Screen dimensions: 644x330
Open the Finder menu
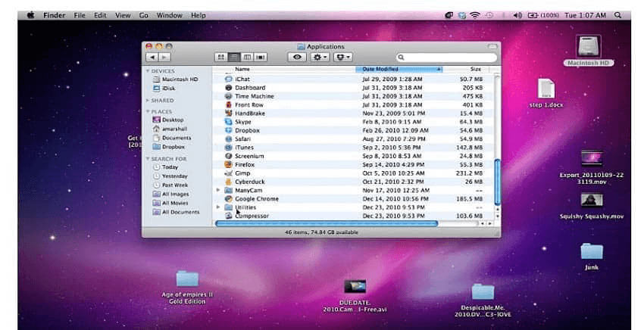tap(55, 15)
